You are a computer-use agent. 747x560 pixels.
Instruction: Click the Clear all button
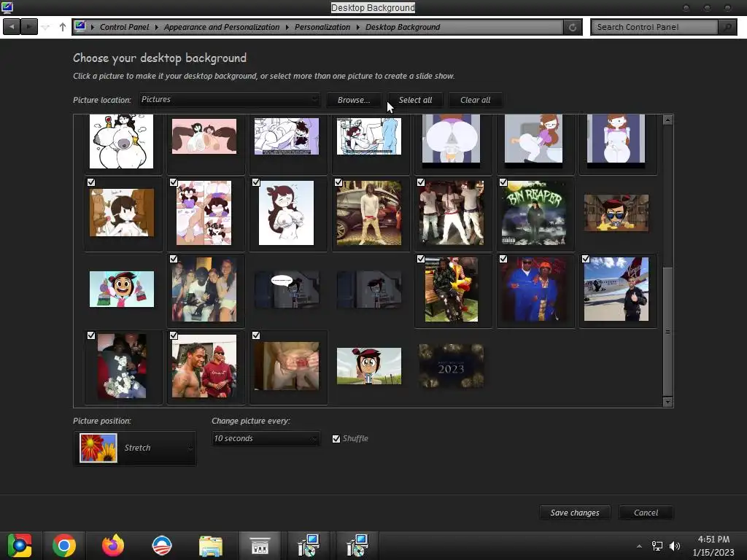point(475,100)
